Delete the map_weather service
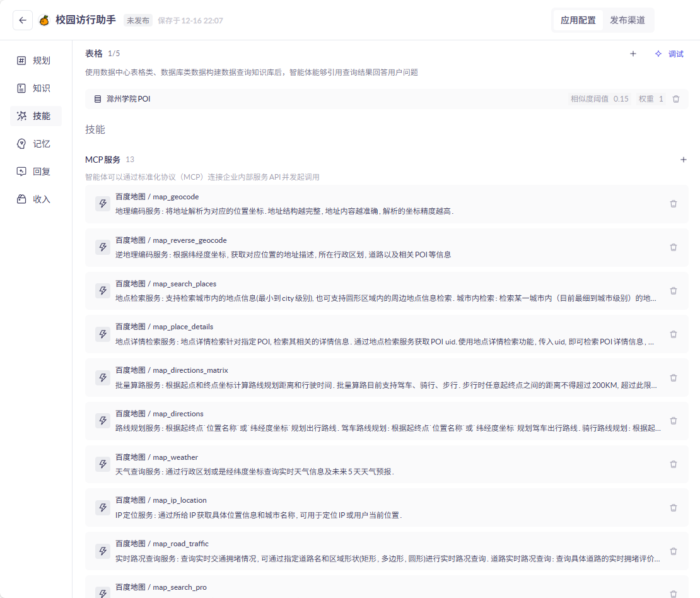The width and height of the screenshot is (700, 598). point(674,464)
